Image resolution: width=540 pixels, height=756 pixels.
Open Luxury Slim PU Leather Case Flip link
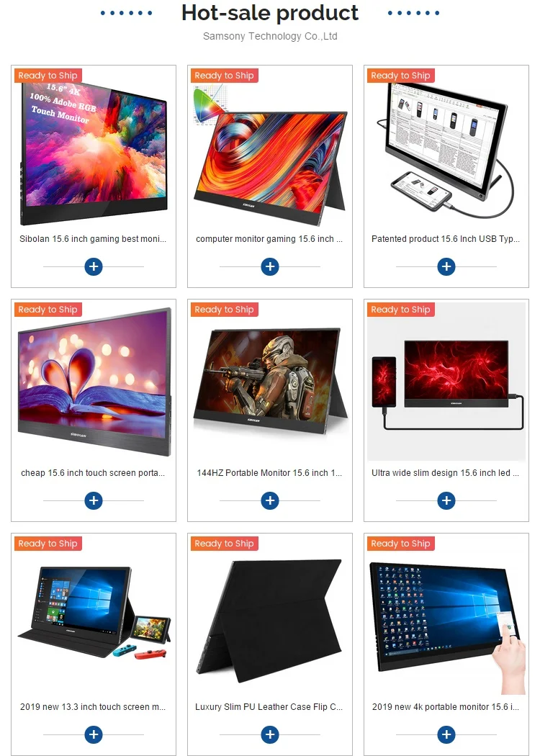point(269,707)
